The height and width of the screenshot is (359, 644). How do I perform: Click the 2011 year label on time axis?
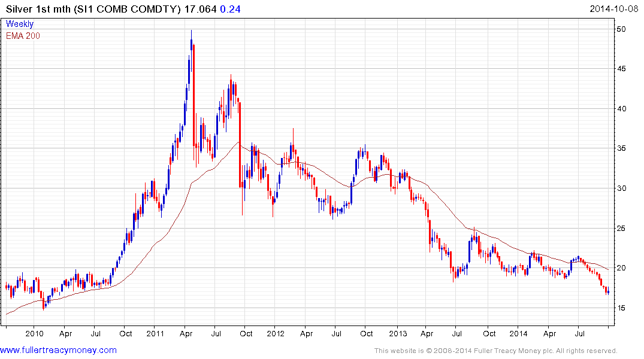155,333
